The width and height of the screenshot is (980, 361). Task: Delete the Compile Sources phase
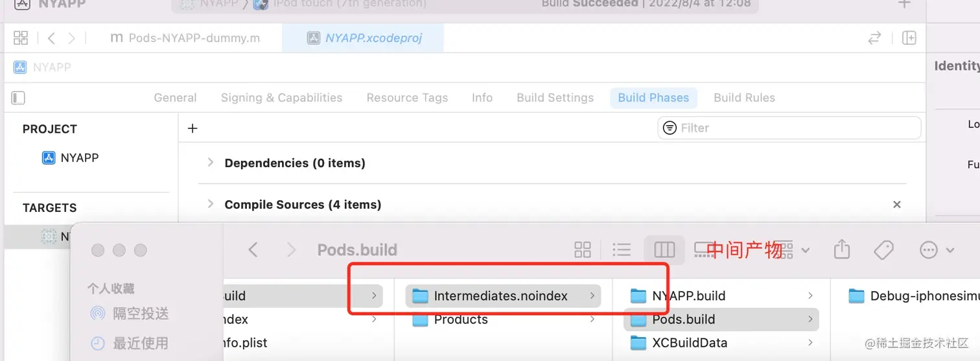pos(897,205)
